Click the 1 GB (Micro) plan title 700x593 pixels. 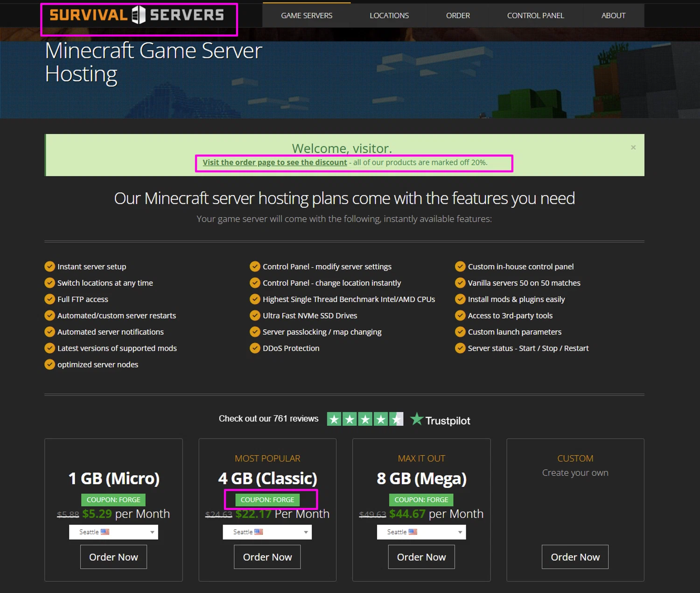114,479
